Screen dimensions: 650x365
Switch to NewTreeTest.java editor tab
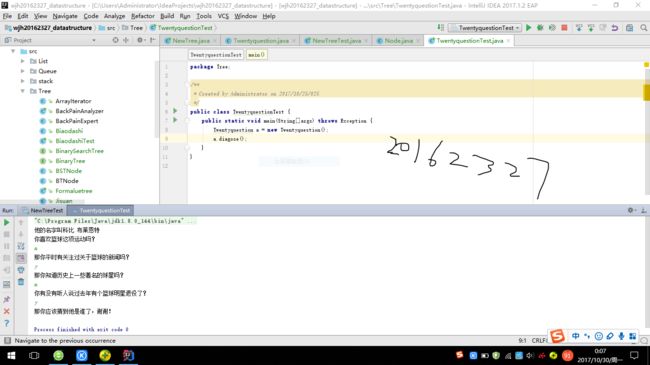[337, 41]
